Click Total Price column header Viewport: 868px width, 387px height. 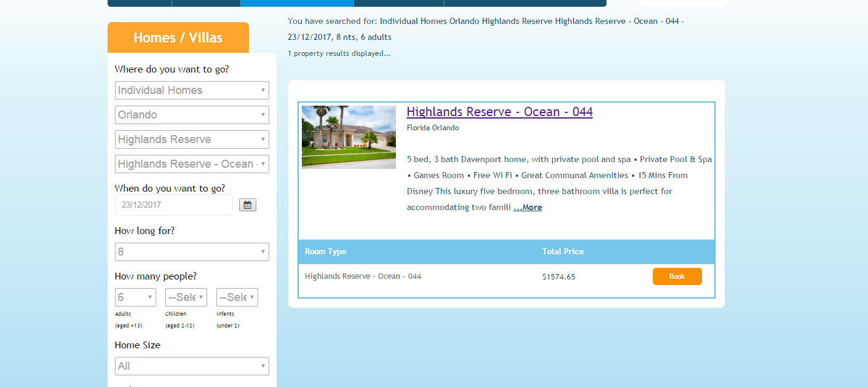tap(563, 251)
